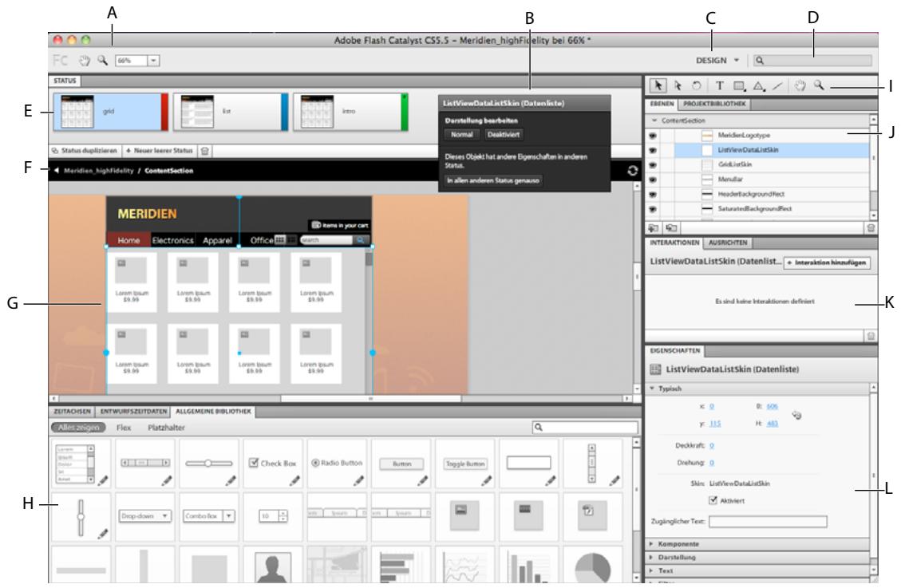Expand the Text properties section
901x588 pixels.
652,570
